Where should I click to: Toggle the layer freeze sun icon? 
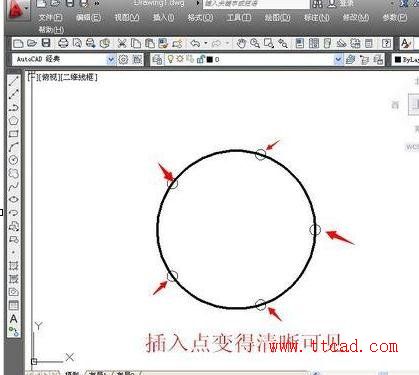click(x=180, y=59)
